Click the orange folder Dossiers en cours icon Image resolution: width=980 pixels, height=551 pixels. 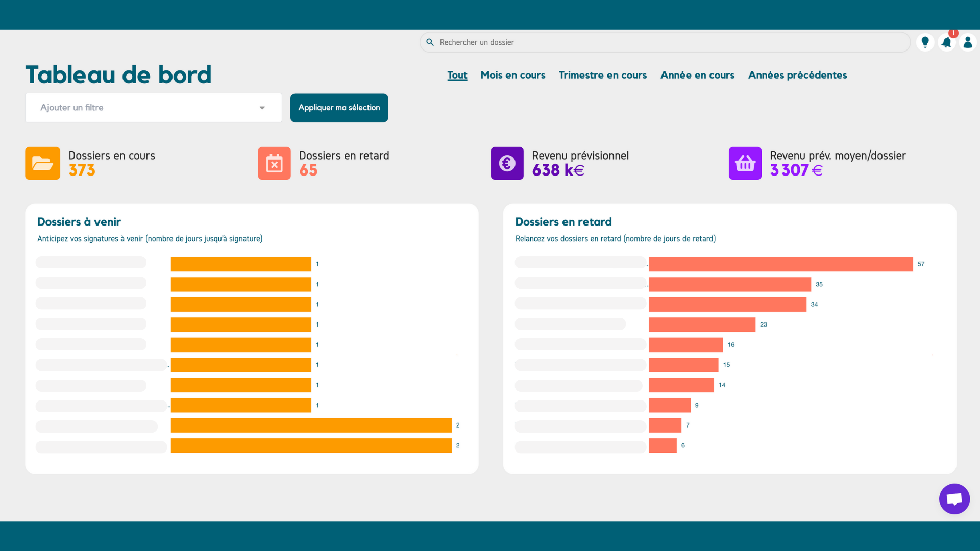click(x=42, y=163)
